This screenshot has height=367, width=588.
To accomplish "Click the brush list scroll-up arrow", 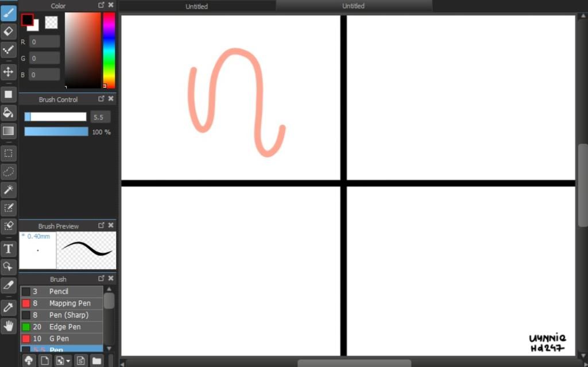I will (109, 289).
